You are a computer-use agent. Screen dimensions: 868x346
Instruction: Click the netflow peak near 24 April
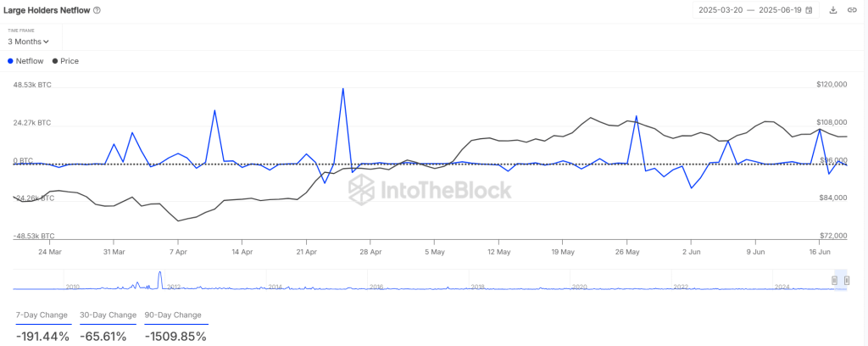[x=343, y=88]
